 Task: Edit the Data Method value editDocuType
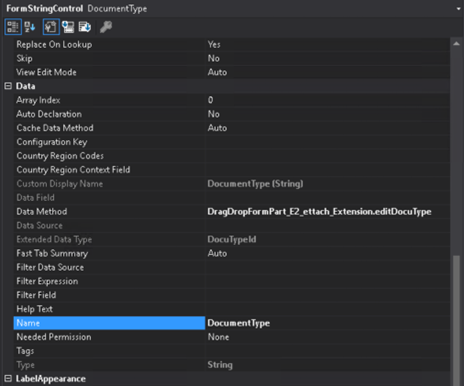319,212
